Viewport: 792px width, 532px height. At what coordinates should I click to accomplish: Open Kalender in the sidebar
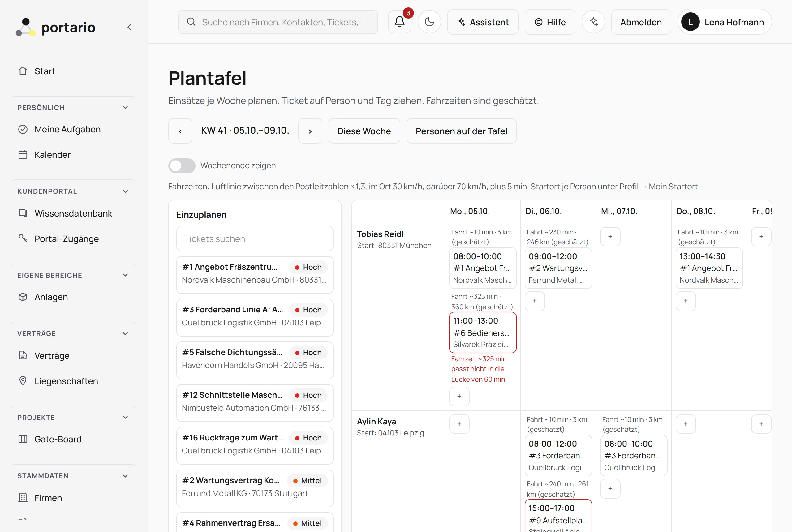[x=74, y=155]
